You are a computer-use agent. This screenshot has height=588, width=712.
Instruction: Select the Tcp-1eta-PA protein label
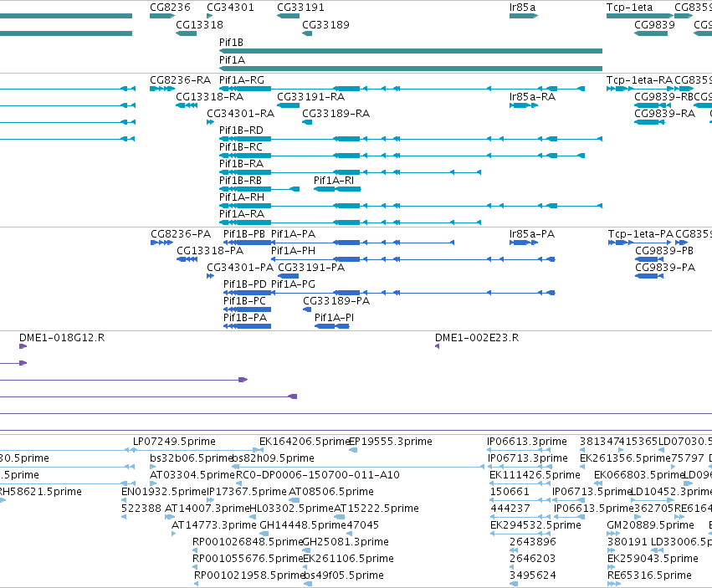click(640, 234)
